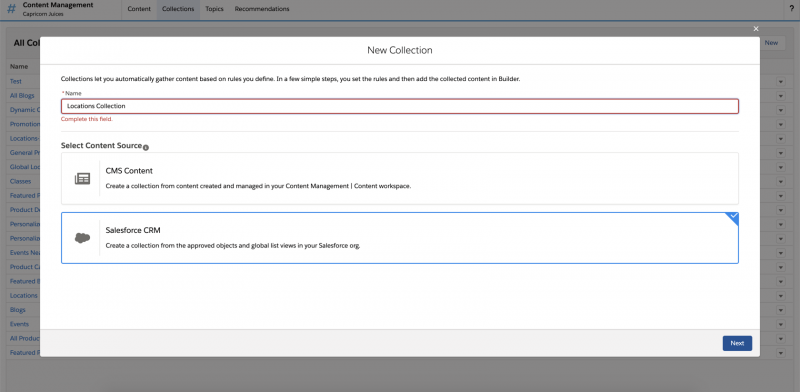Close the New Collection dialog with X
The width and height of the screenshot is (800, 392).
pyautogui.click(x=756, y=29)
